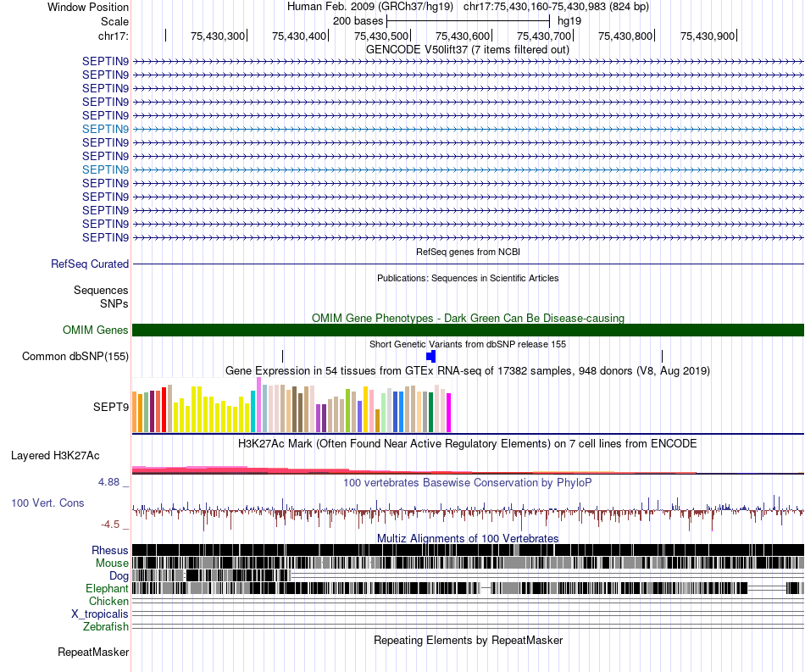Open the Repeating Elements by RepeatMasker title
The image size is (805, 672).
coord(468,641)
